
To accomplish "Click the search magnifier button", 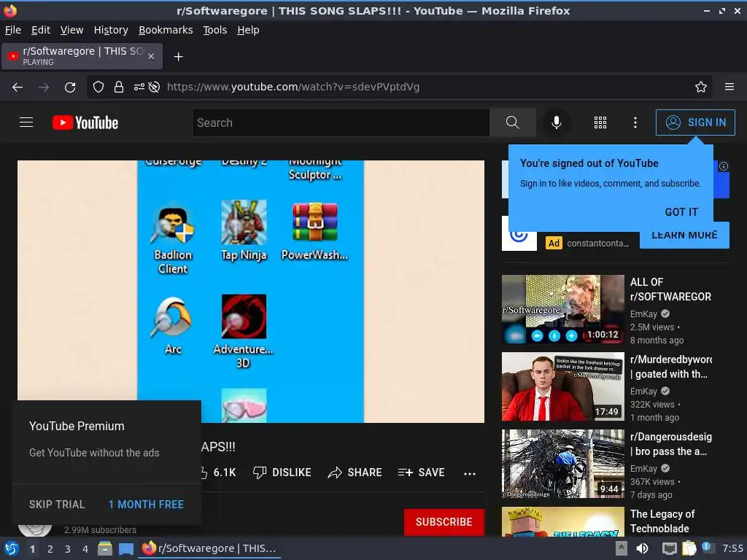I will [x=513, y=122].
